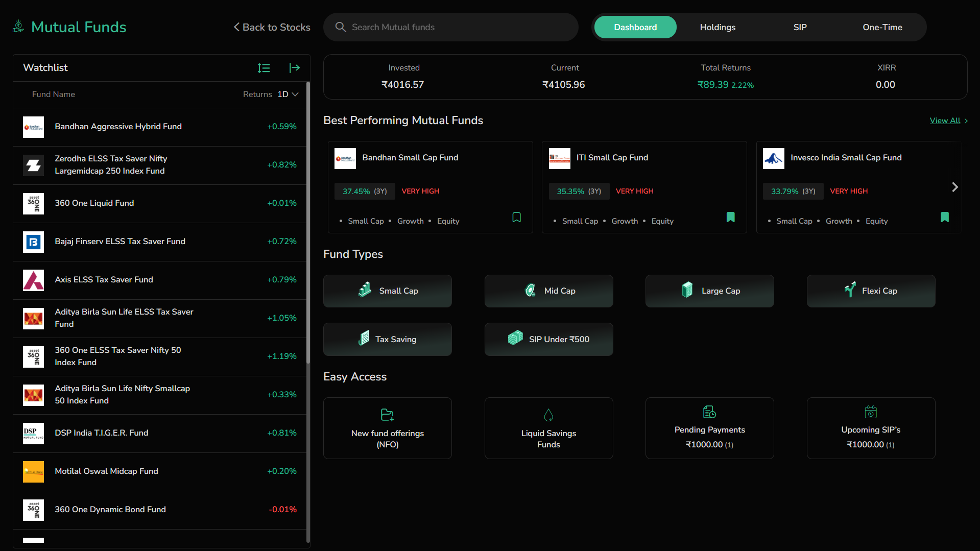Open the Returns 1D period dropdown
Image resolution: width=980 pixels, height=551 pixels.
pos(288,94)
